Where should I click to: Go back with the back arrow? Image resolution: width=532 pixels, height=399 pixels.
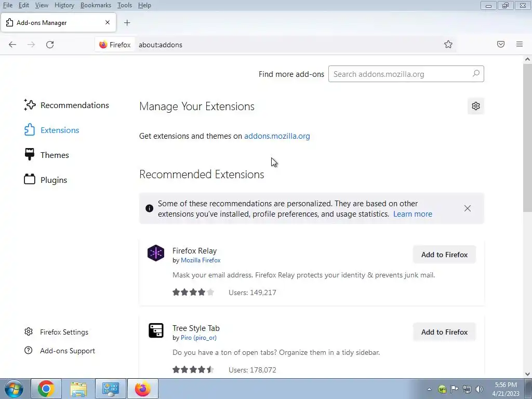pyautogui.click(x=12, y=45)
